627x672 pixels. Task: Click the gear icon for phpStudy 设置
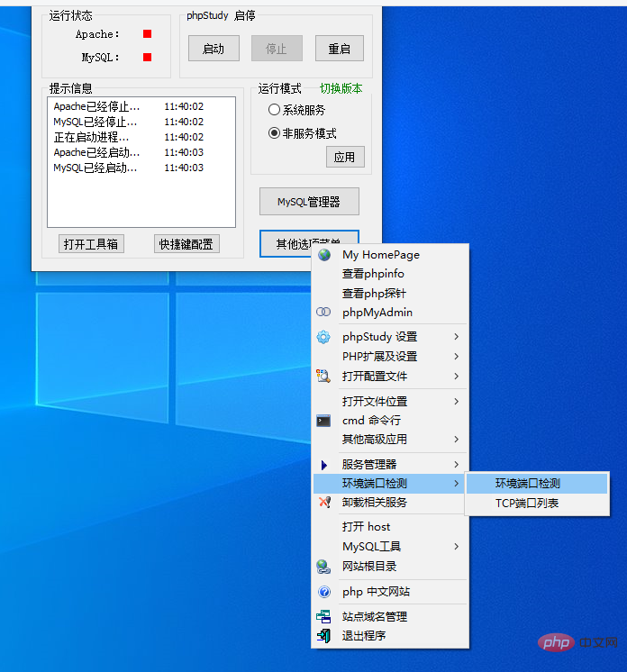tap(323, 337)
